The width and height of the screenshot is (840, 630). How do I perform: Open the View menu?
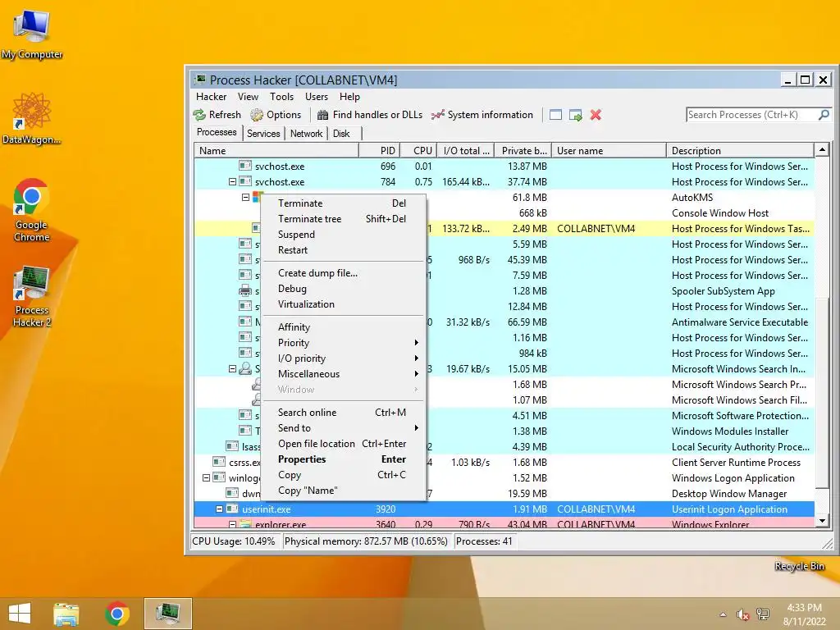(x=248, y=97)
